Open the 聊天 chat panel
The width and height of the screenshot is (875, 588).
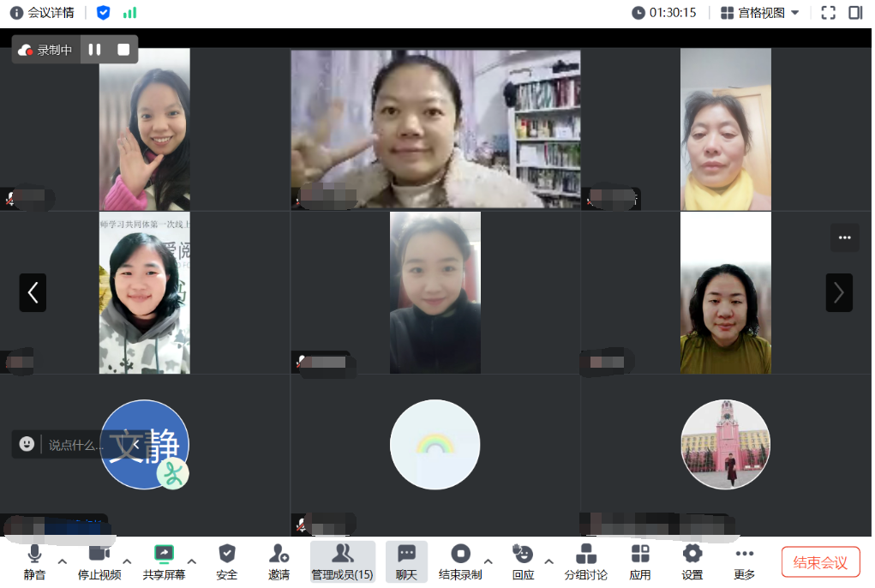coord(406,561)
